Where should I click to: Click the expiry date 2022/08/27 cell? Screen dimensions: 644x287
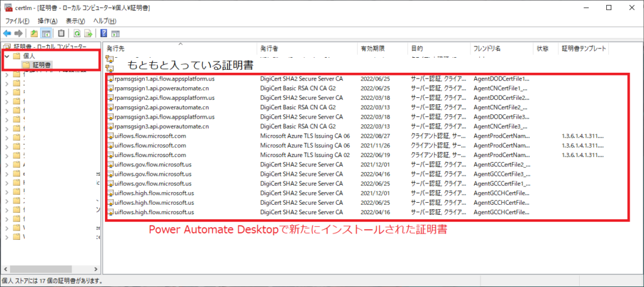pos(375,136)
